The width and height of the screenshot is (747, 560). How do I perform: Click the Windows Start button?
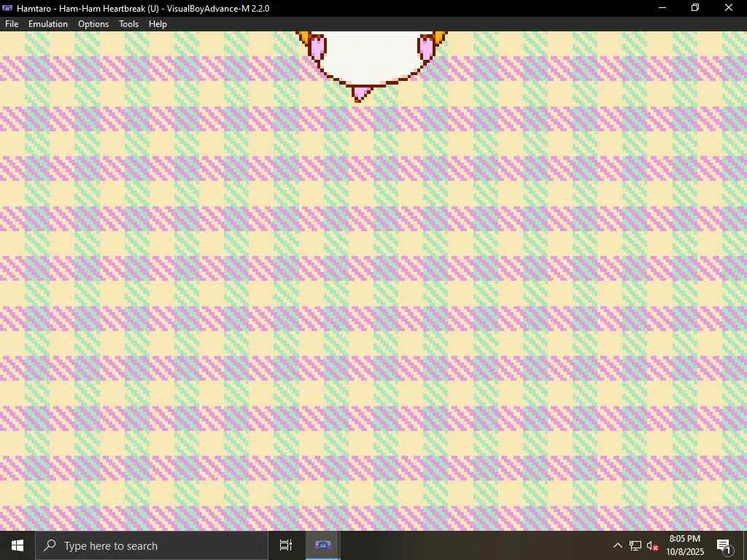[x=18, y=545]
